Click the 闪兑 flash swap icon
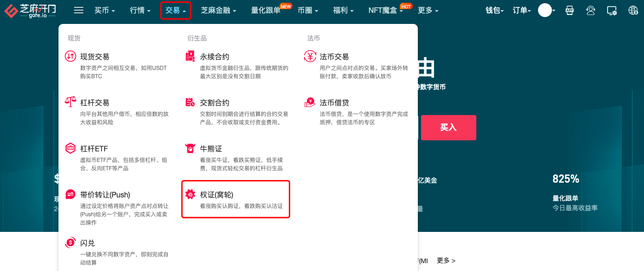Screen dimensions: 644x271 [70, 242]
